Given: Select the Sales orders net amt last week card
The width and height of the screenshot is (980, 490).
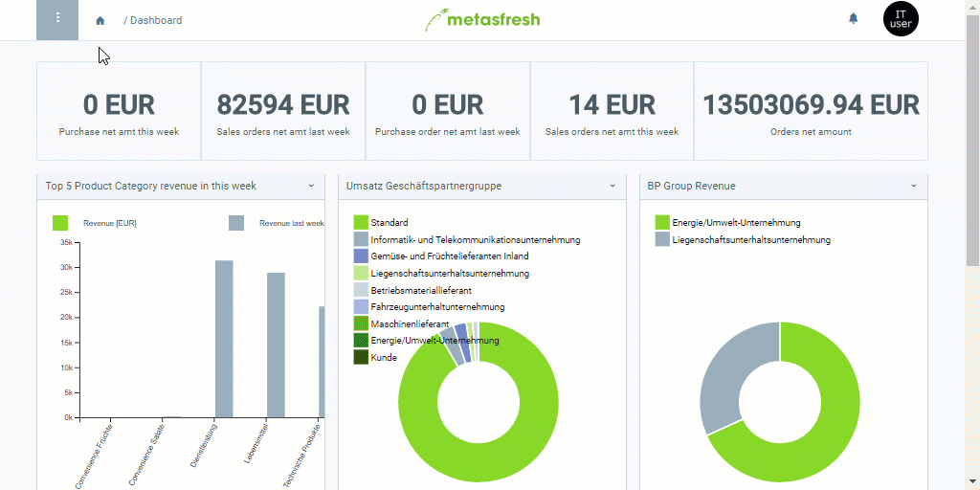Looking at the screenshot, I should tap(283, 111).
